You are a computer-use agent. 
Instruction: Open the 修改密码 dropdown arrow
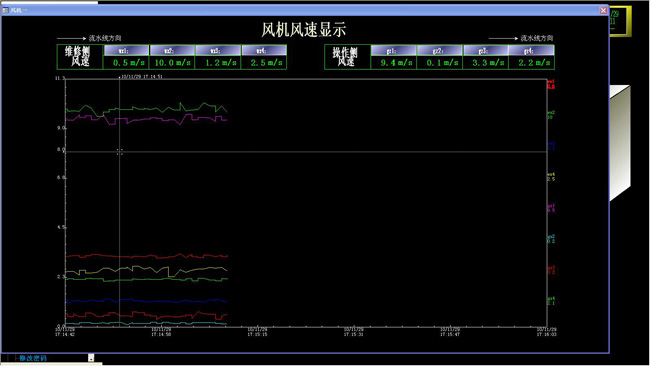(91, 358)
